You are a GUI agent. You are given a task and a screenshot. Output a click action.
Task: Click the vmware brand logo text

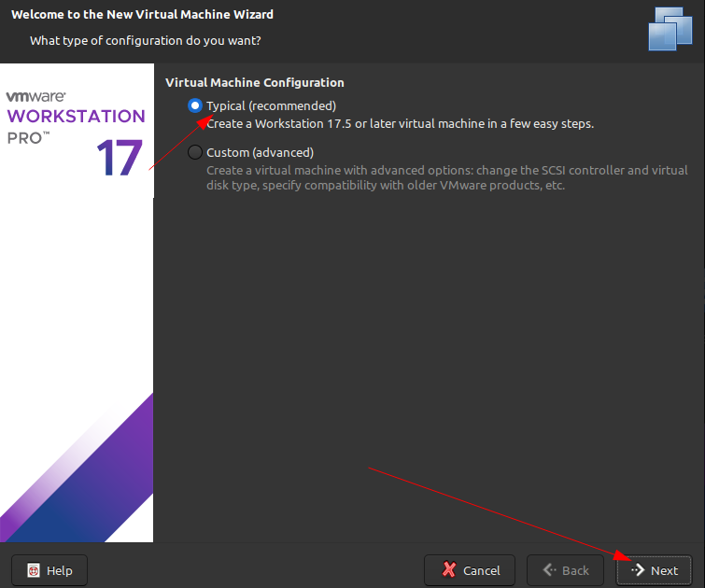pyautogui.click(x=35, y=96)
